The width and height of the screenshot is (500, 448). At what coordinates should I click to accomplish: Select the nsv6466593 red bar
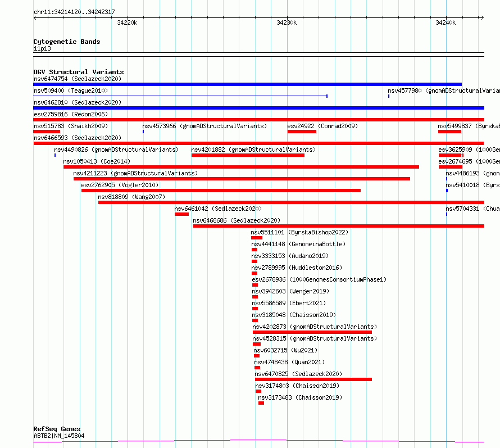click(x=258, y=143)
